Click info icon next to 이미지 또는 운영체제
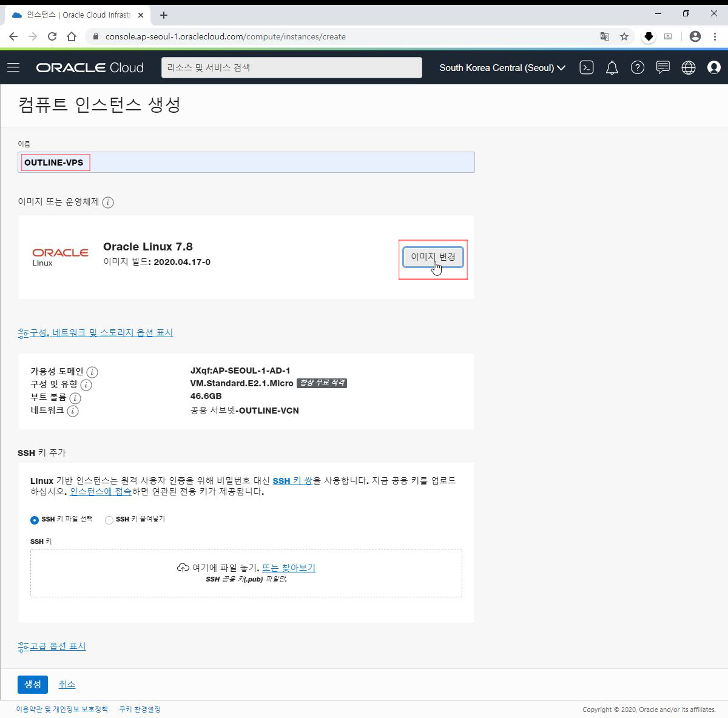Screen dimensions: 728x718 coord(108,202)
